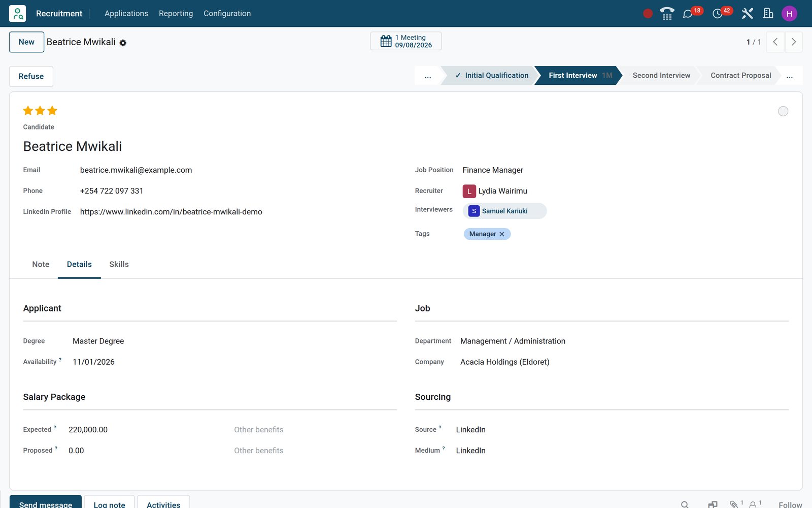Go to the previous record arrow
The image size is (812, 508).
pyautogui.click(x=775, y=42)
